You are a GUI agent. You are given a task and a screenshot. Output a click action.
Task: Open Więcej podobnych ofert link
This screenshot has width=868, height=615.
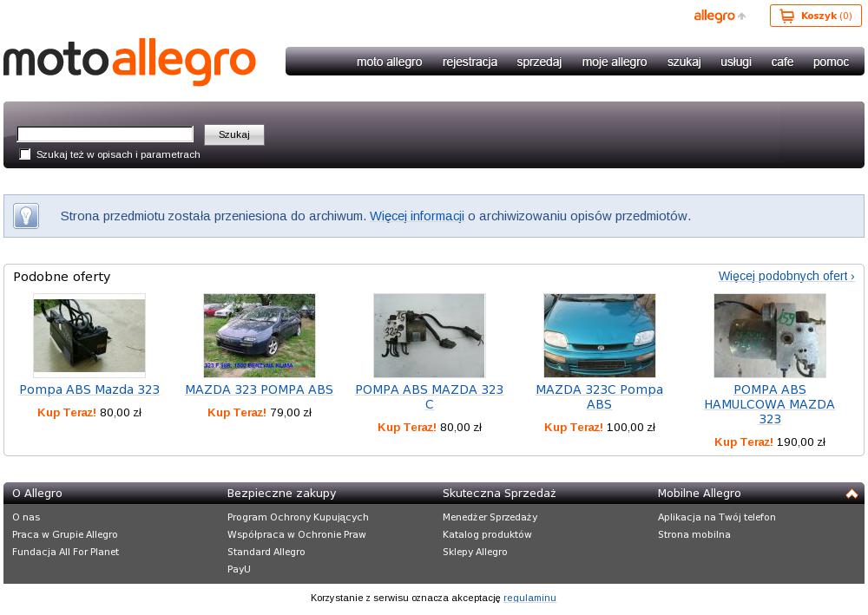786,276
